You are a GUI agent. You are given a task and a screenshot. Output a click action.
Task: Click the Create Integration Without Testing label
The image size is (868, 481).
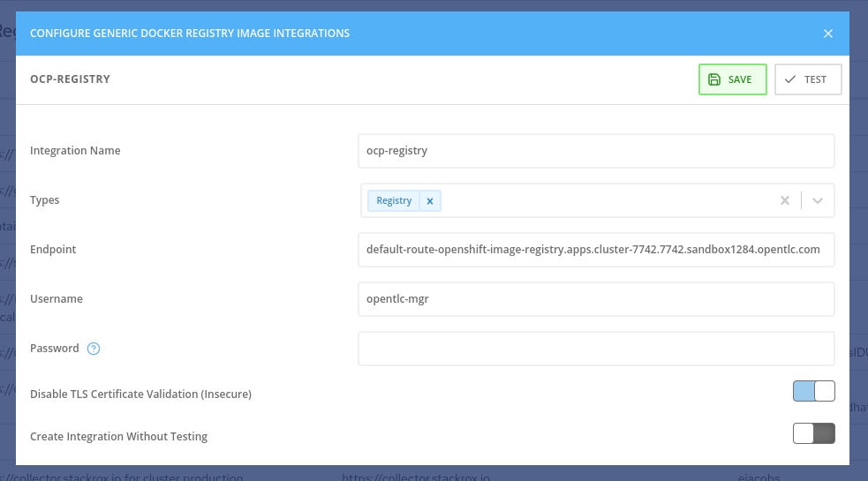click(x=118, y=437)
